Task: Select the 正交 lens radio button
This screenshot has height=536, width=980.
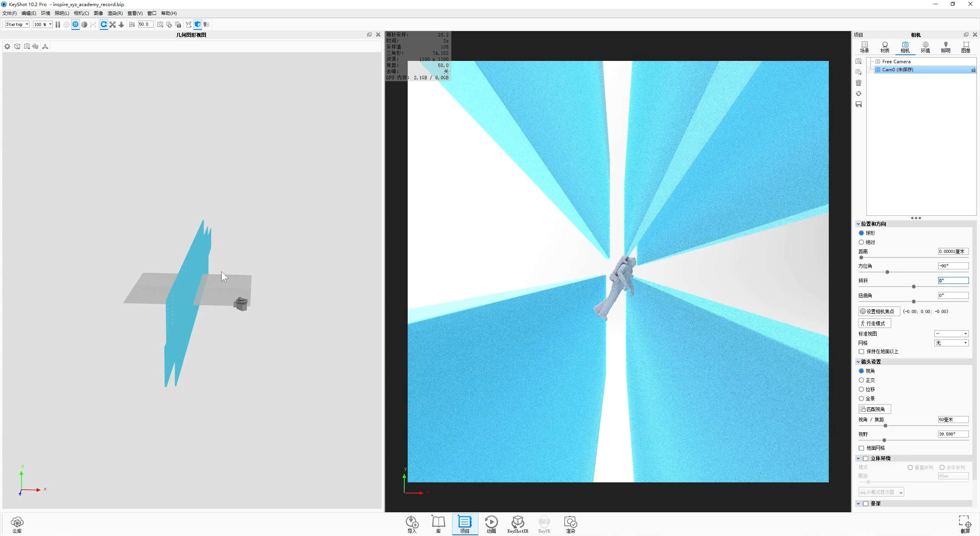Action: 862,380
